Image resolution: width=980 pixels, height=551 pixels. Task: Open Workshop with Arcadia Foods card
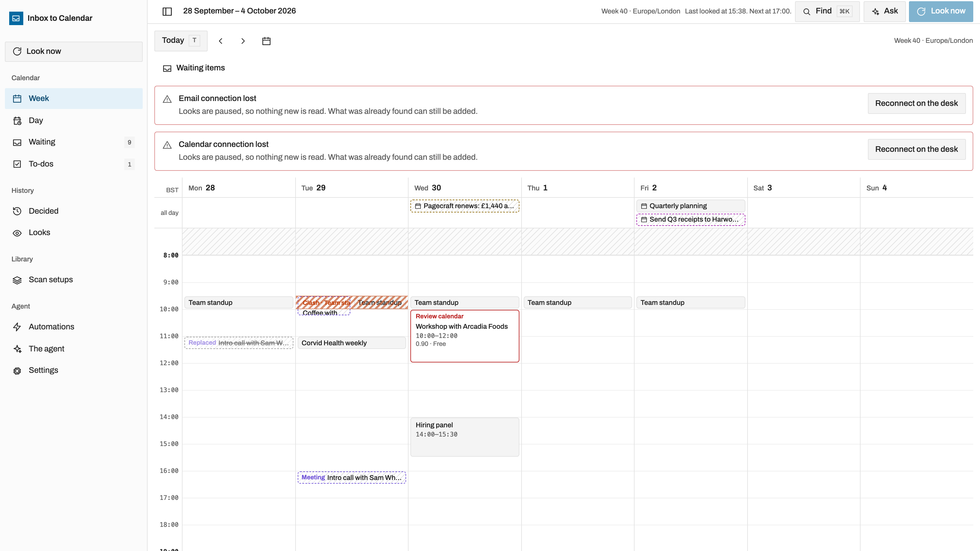tap(465, 336)
